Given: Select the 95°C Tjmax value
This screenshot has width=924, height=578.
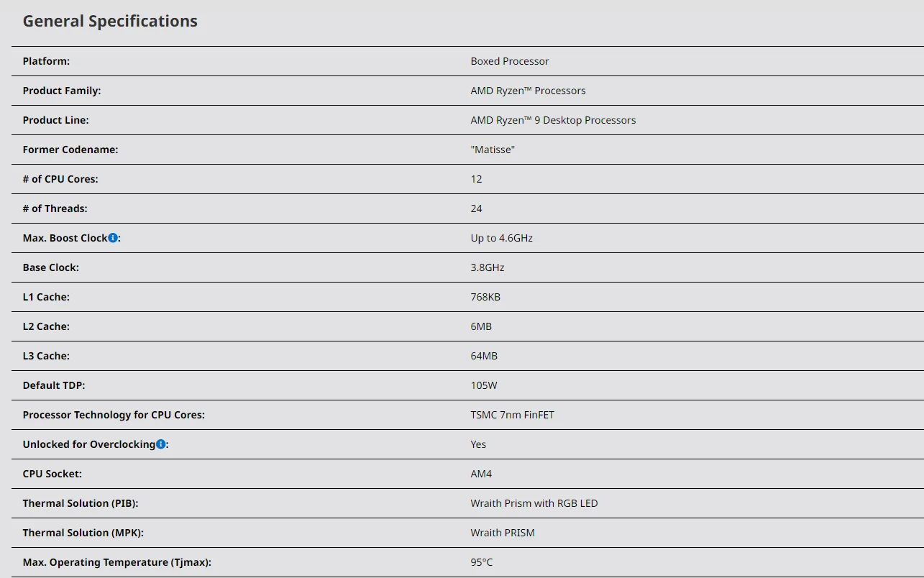Looking at the screenshot, I should [x=482, y=562].
